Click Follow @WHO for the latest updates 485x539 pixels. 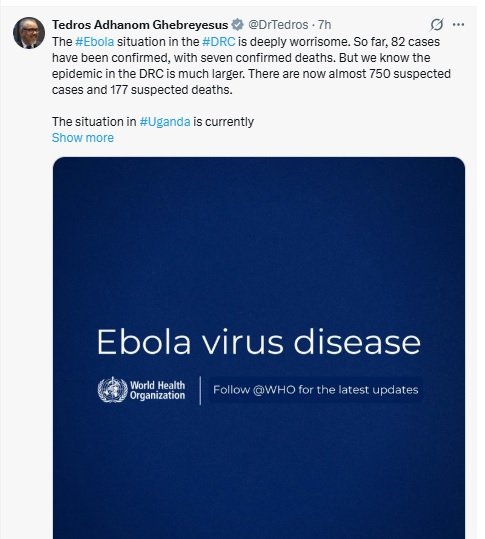(x=316, y=390)
